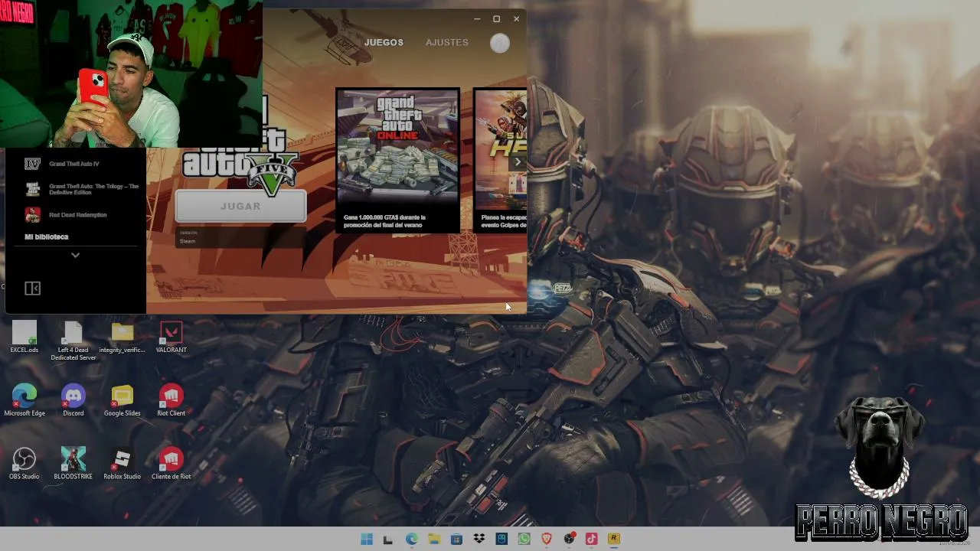Viewport: 980px width, 551px height.
Task: Collapse the Rockstar launcher sidebar panel
Action: (x=32, y=289)
